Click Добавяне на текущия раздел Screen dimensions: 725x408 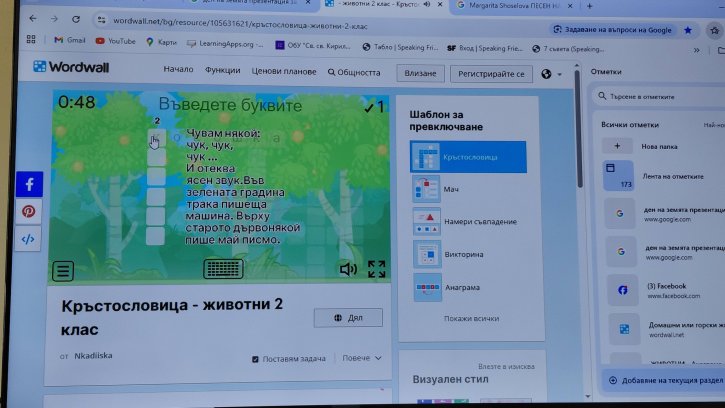[666, 380]
